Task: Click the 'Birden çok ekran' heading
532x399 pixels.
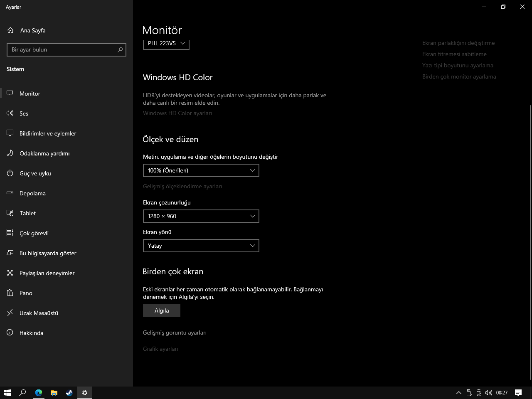Action: 173,271
